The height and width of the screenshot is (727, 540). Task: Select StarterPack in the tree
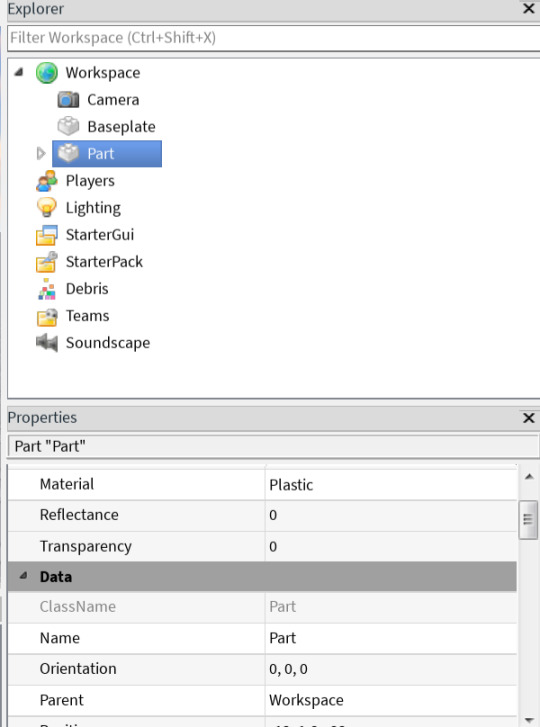(104, 261)
